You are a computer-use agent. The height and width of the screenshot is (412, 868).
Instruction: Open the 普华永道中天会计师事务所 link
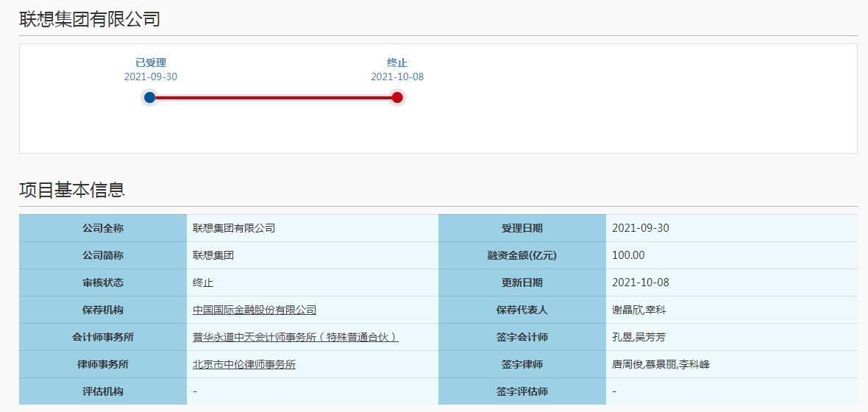pyautogui.click(x=296, y=337)
